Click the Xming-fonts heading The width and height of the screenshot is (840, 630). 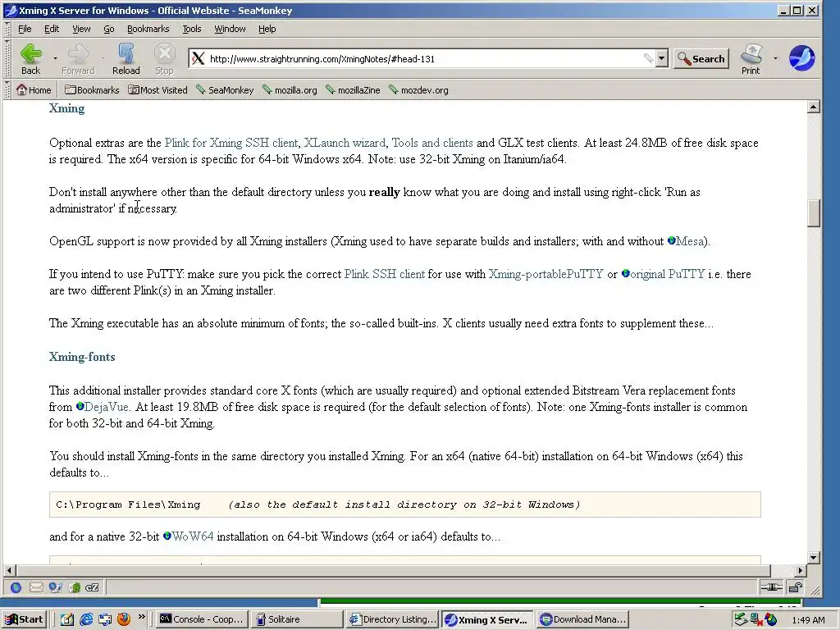pyautogui.click(x=82, y=357)
